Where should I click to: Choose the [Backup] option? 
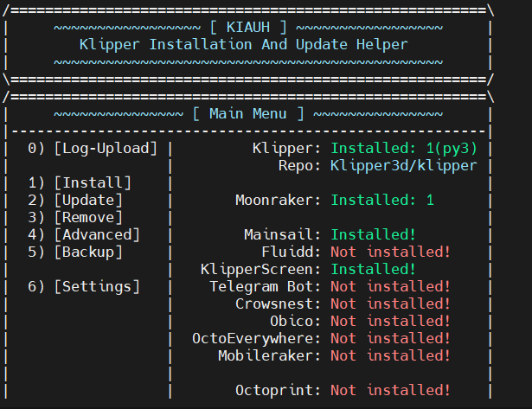click(88, 252)
